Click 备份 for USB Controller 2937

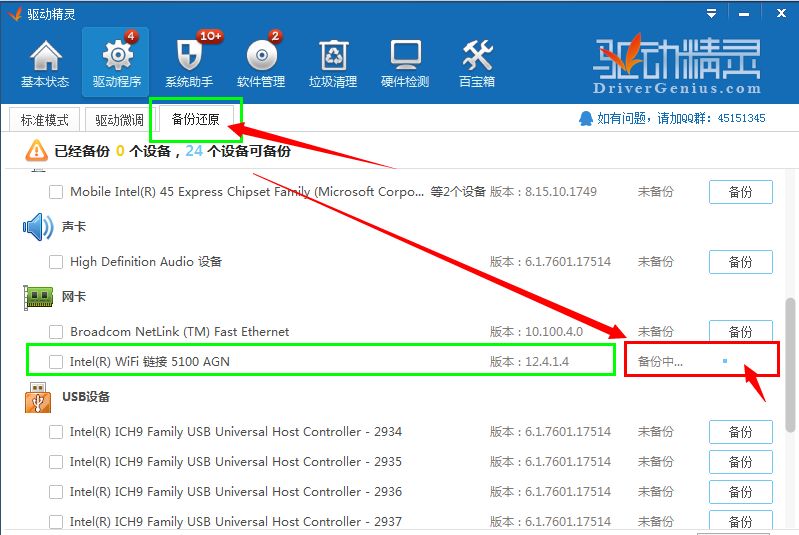(740, 521)
